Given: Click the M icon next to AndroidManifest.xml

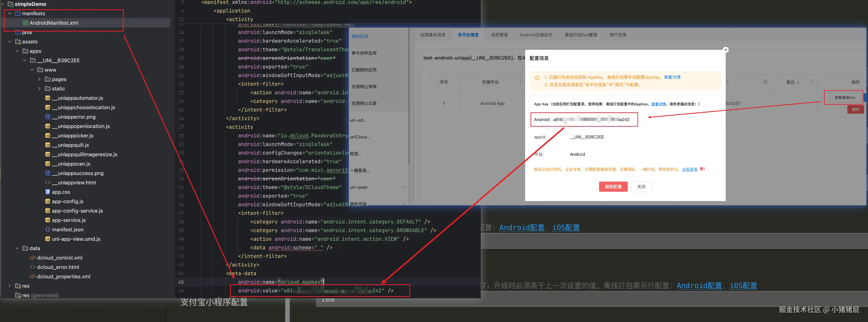Looking at the screenshot, I should 25,23.
